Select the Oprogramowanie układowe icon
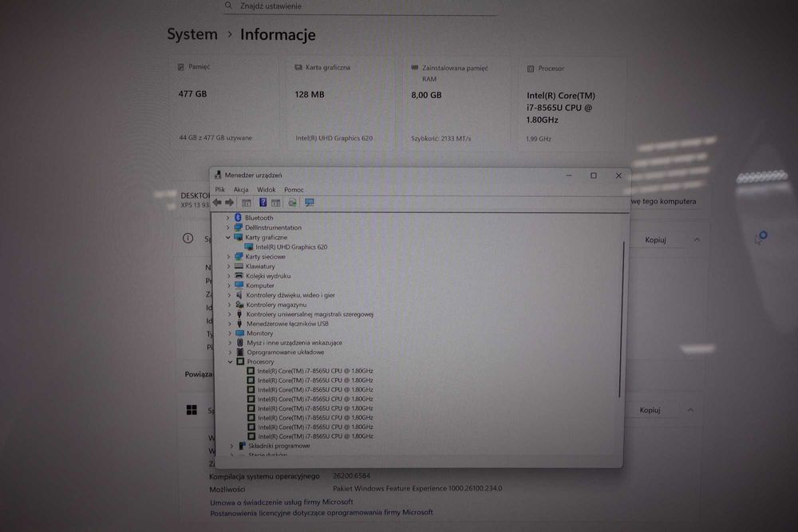This screenshot has height=532, width=798. click(240, 352)
